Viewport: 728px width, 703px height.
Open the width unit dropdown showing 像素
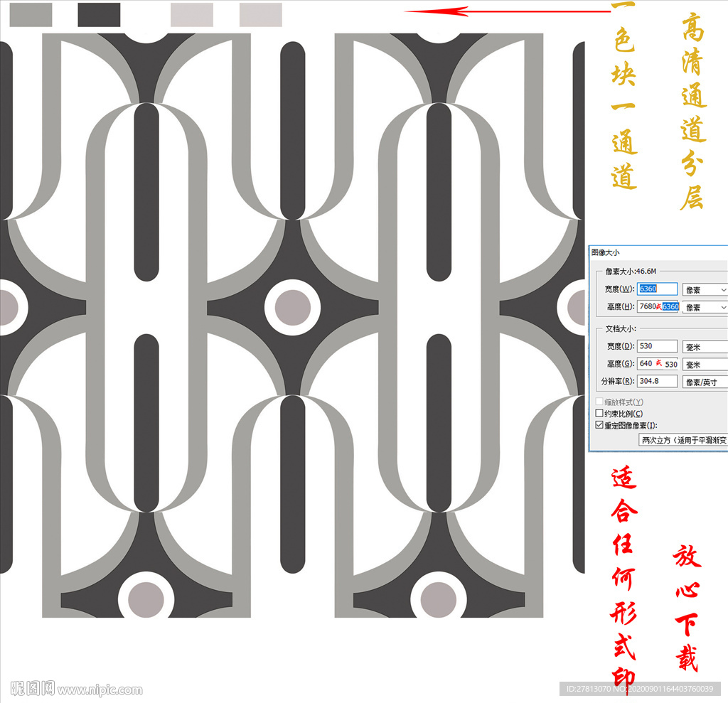705,290
